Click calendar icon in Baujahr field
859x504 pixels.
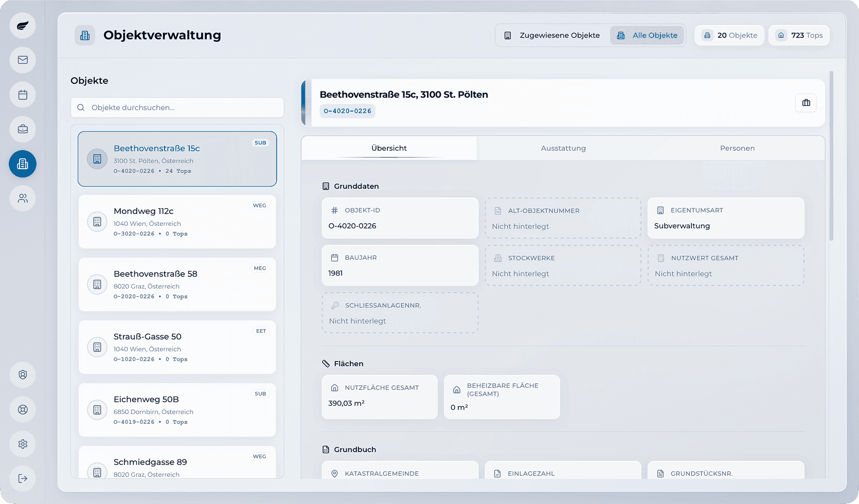point(334,258)
